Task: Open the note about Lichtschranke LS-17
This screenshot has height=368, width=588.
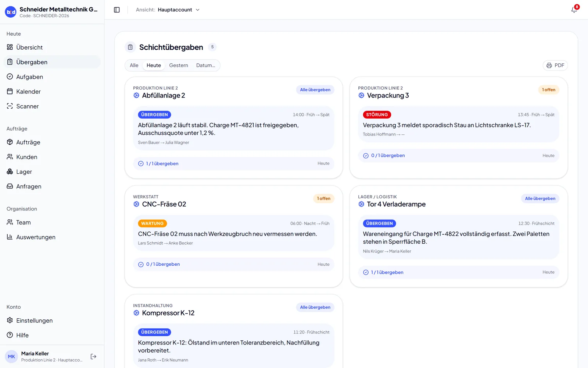Action: click(459, 124)
